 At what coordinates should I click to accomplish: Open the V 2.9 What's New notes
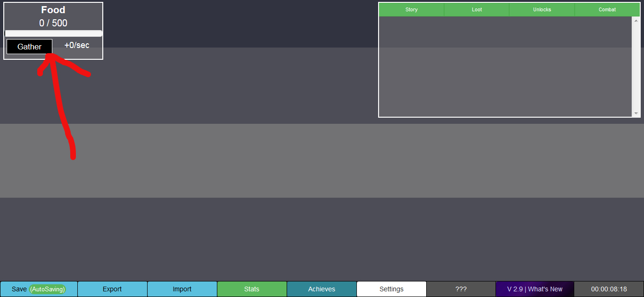(x=535, y=289)
